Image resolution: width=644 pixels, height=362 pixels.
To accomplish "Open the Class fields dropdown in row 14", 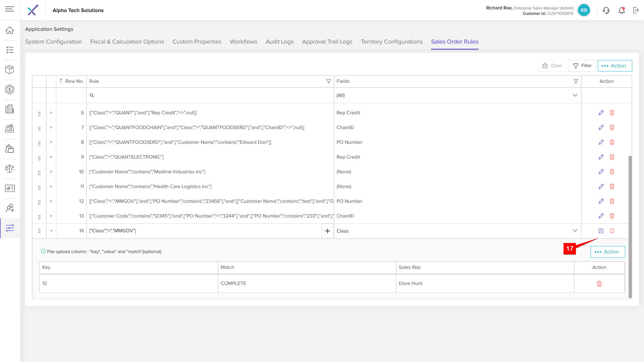I will click(x=575, y=231).
